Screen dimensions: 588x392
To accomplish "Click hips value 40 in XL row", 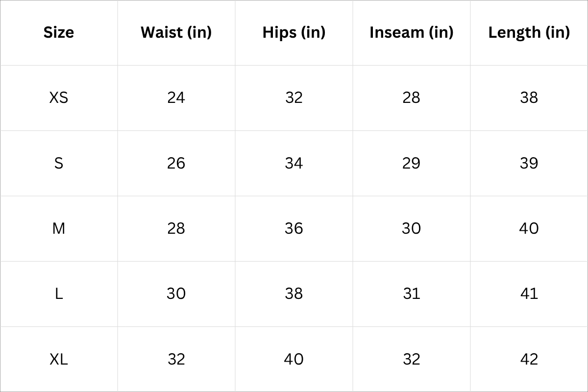I will [294, 359].
